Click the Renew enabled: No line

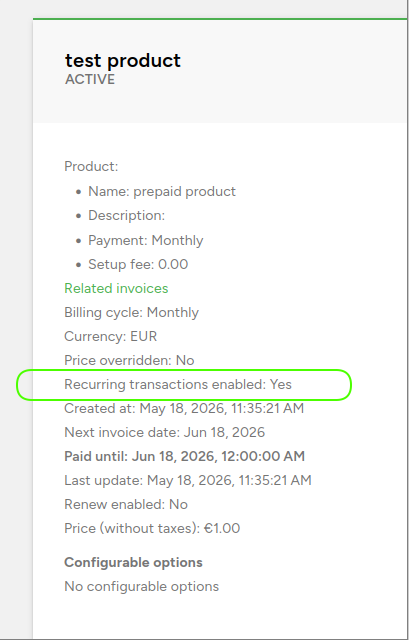pos(126,504)
